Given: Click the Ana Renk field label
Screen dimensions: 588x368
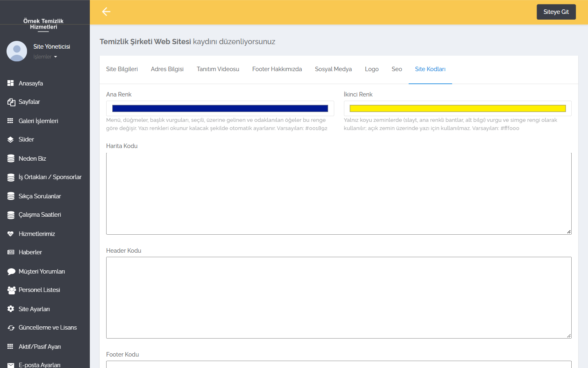Looking at the screenshot, I should pos(119,94).
